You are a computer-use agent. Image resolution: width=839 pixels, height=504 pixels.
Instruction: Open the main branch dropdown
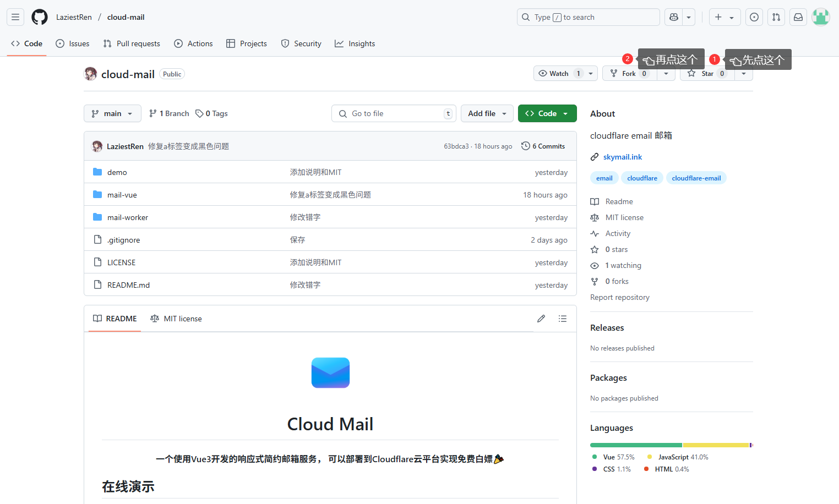pos(112,113)
